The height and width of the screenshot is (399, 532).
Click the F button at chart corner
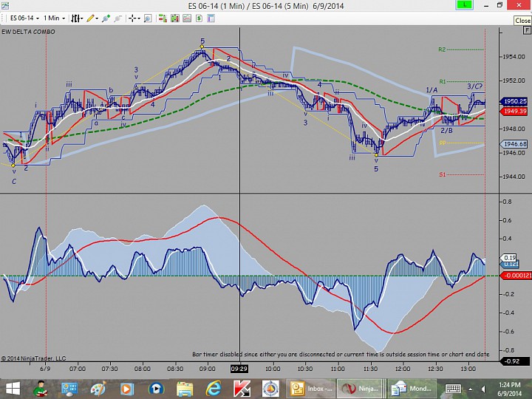[527, 30]
